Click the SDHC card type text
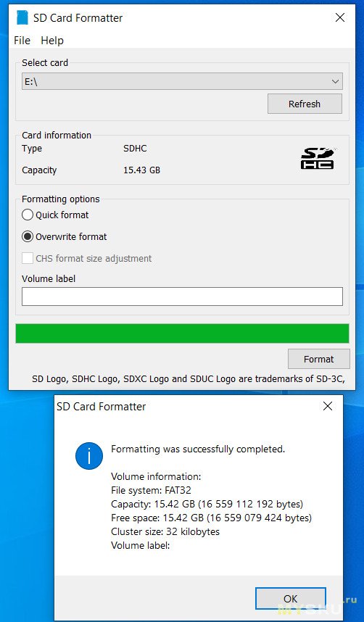This screenshot has height=622, width=364. point(135,149)
